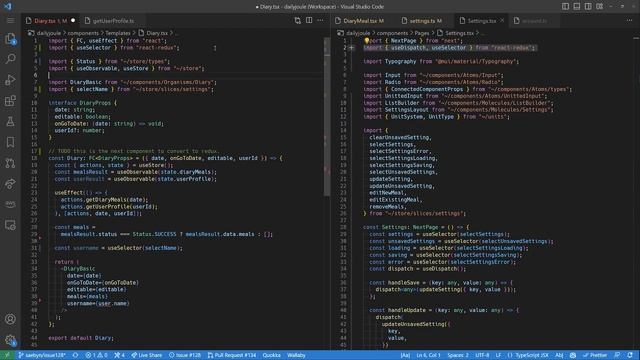Click Ln 6, Col 1 cursor position
The image size is (640, 360).
tap(428, 355)
